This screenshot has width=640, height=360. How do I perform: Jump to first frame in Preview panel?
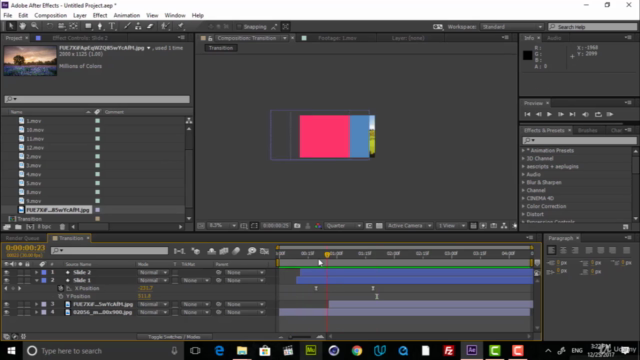coord(527,115)
